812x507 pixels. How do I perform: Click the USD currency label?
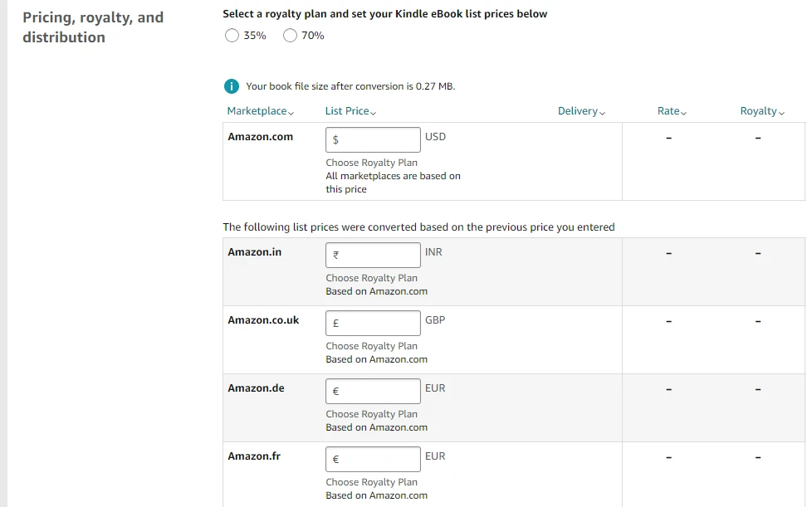(x=435, y=137)
